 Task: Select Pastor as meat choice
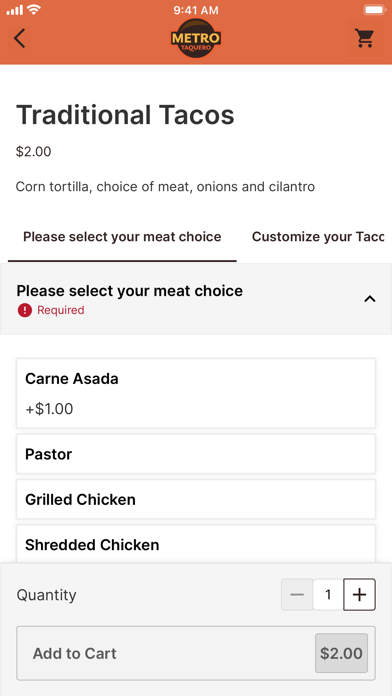196,454
